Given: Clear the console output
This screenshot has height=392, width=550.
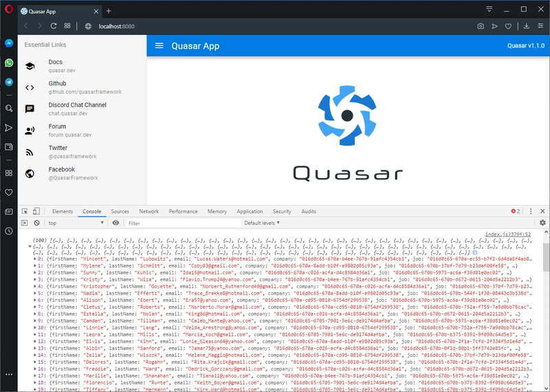Looking at the screenshot, I should pos(37,223).
